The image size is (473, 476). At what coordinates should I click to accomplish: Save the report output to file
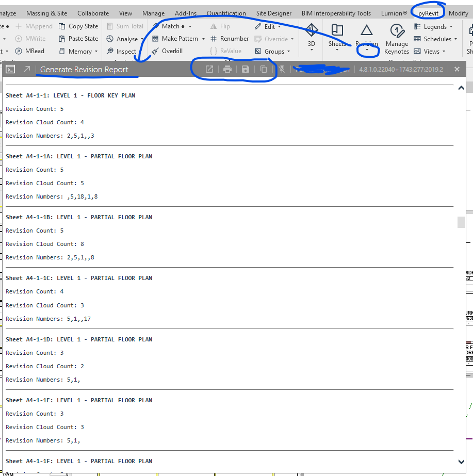coord(245,69)
